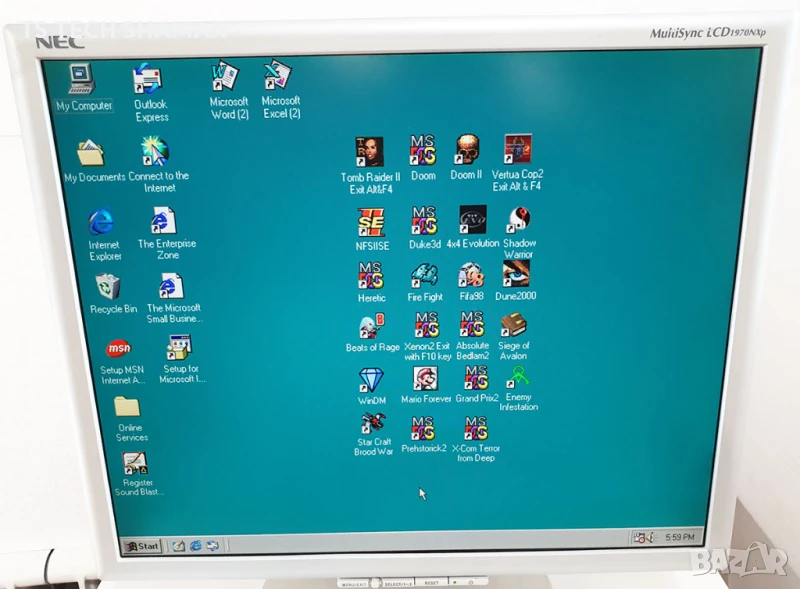The width and height of the screenshot is (800, 589).
Task: Open the Recycle Bin
Action: pyautogui.click(x=109, y=288)
